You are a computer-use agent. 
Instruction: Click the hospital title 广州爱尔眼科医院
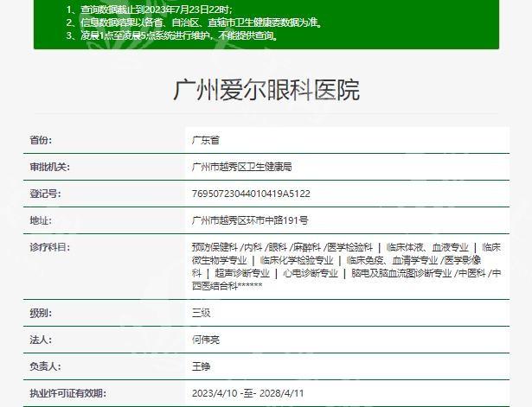pyautogui.click(x=266, y=90)
